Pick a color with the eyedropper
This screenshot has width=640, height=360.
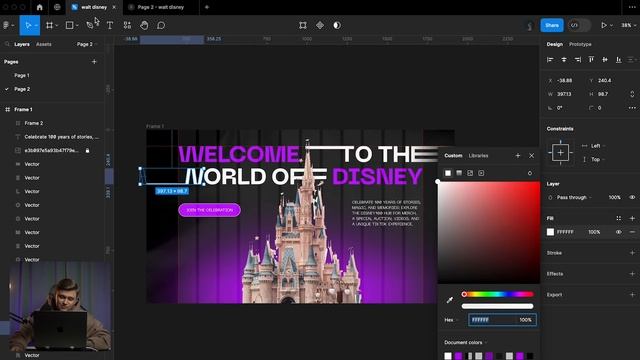click(x=449, y=300)
